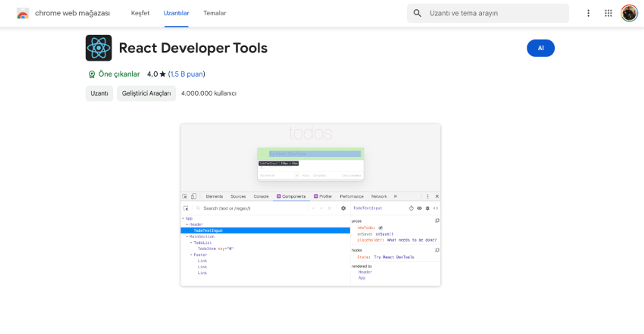
Task: Open the 1,5 B puan ratings link
Action: 187,74
